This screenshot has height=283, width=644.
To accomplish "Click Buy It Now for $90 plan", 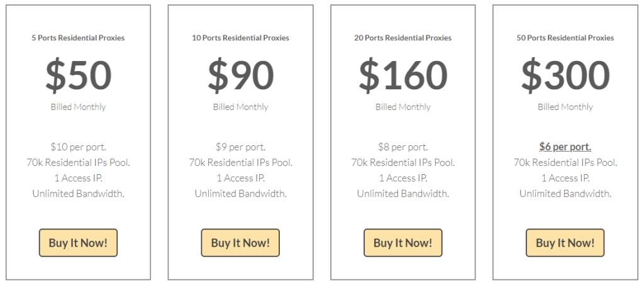I will point(240,243).
